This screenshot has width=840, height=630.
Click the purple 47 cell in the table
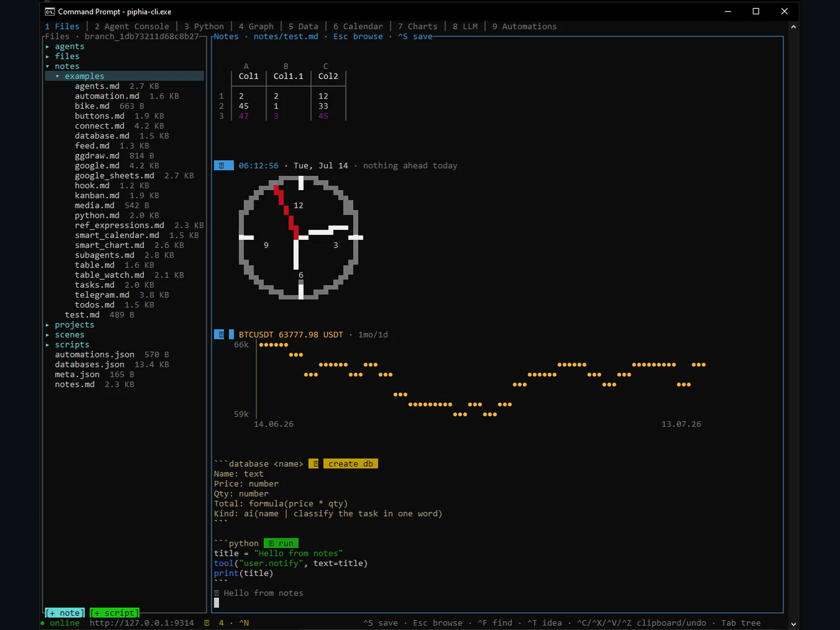(244, 117)
